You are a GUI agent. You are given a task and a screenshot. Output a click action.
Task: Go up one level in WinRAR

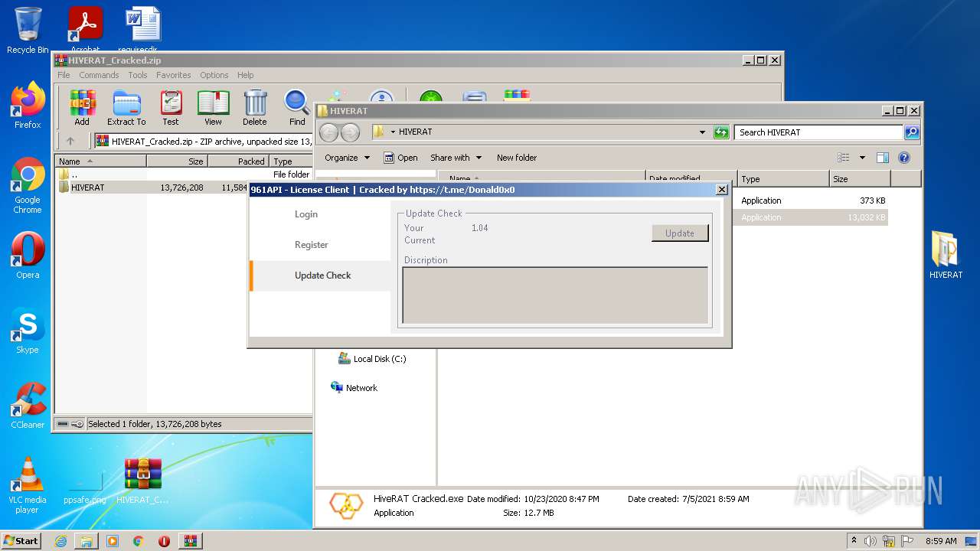click(70, 141)
